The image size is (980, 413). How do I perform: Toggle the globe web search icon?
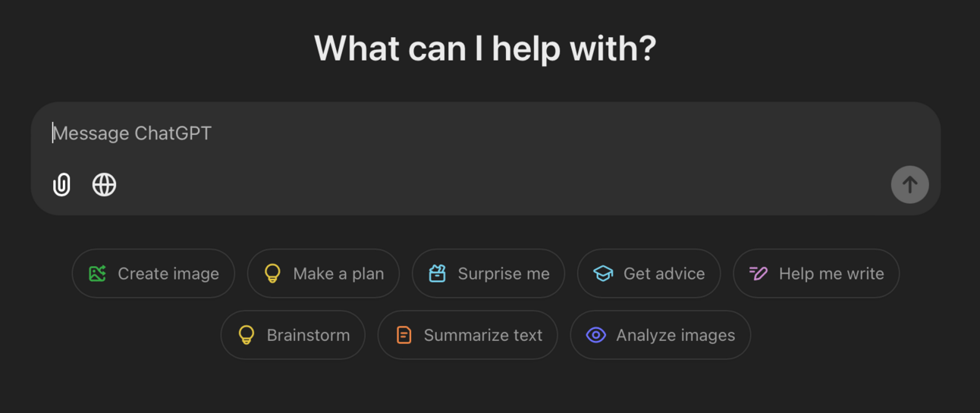(x=104, y=185)
